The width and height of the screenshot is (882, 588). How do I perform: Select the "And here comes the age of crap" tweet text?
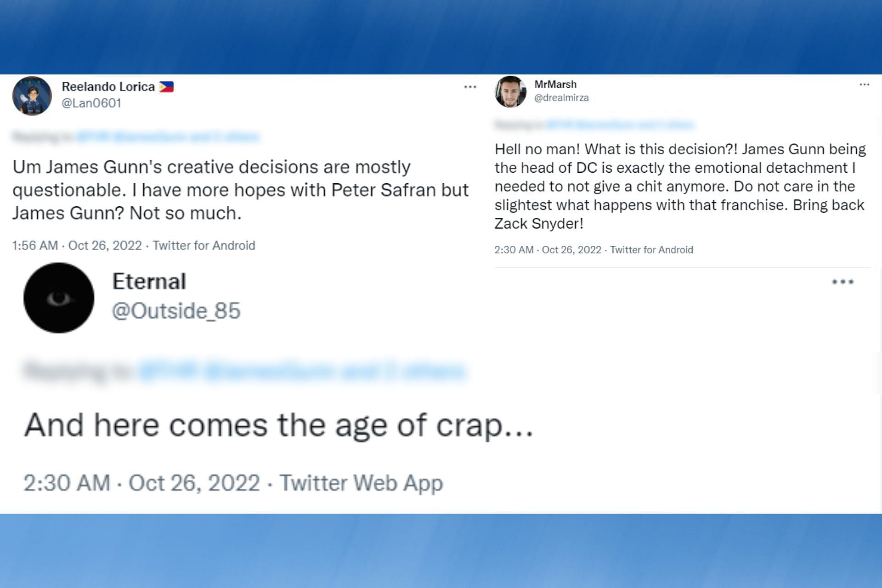pos(278,425)
